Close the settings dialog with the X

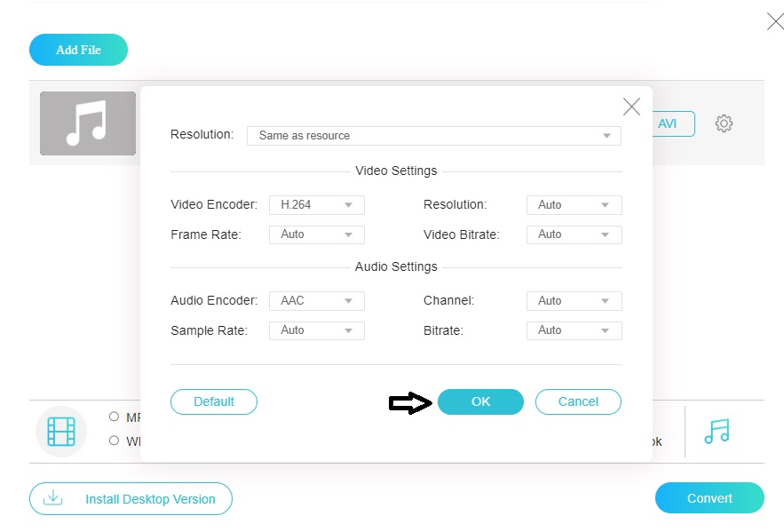coord(631,107)
